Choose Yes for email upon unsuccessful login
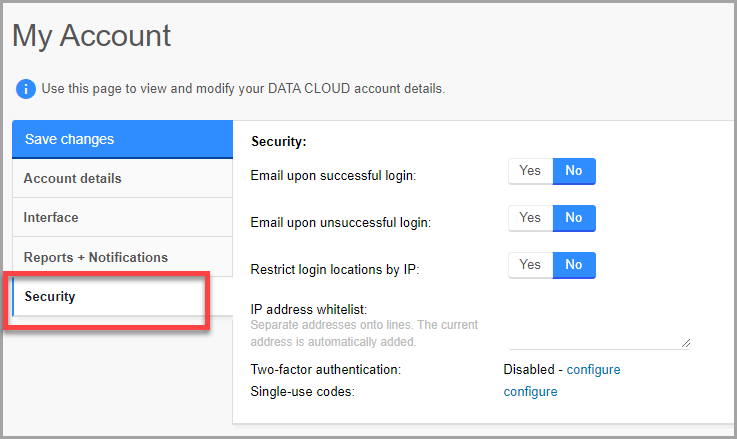 (530, 218)
